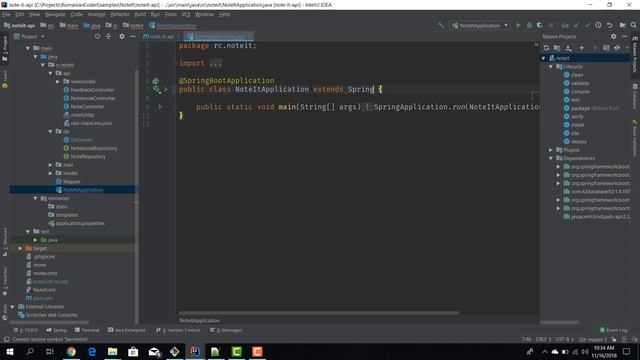Open Search Everywhere magnifier icon
Image resolution: width=640 pixels, height=360 pixels.
pyautogui.click(x=633, y=25)
